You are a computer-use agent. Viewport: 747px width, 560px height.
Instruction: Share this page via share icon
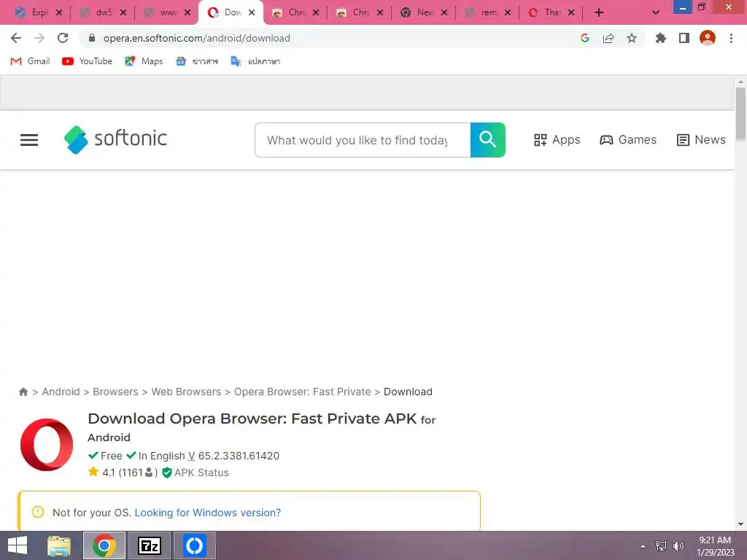[608, 38]
